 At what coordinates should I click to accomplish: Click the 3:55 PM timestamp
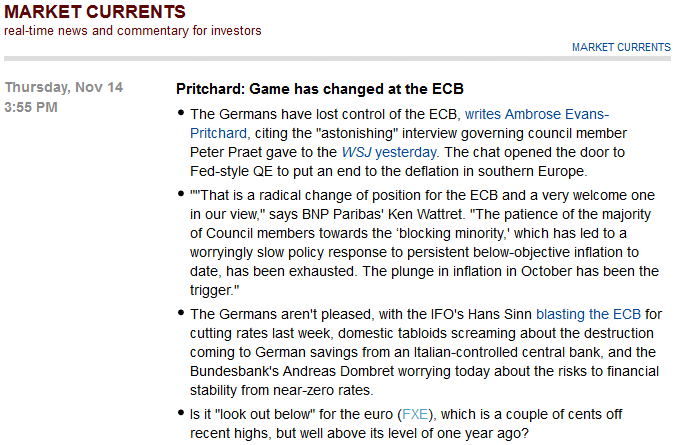(31, 107)
